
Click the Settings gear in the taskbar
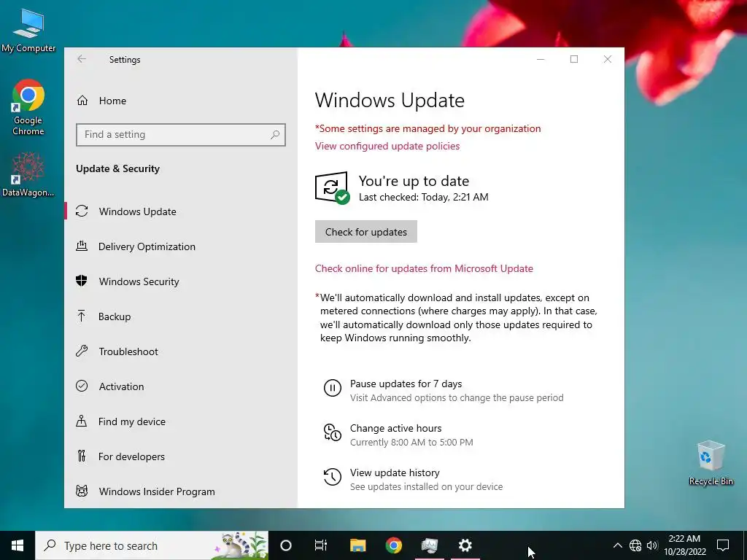[x=465, y=545]
